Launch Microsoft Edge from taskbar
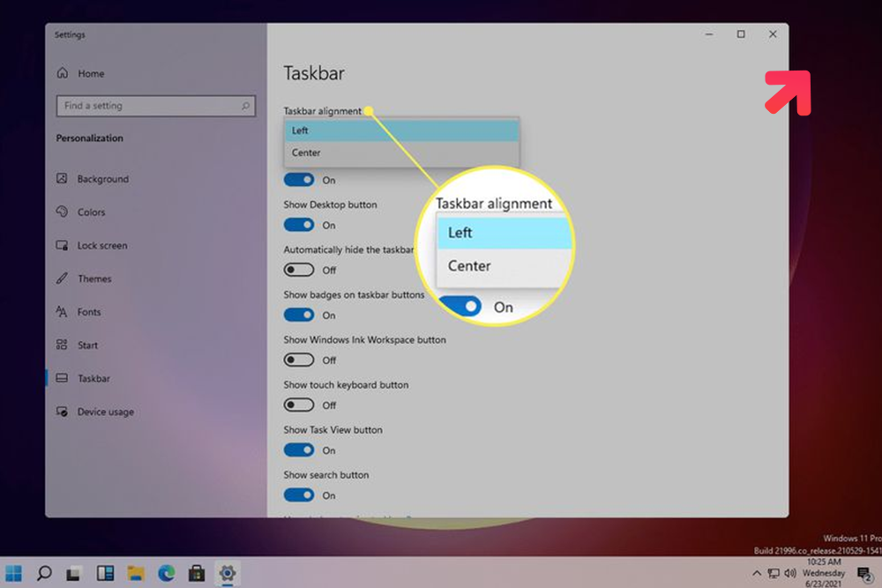The image size is (882, 588). pyautogui.click(x=166, y=573)
